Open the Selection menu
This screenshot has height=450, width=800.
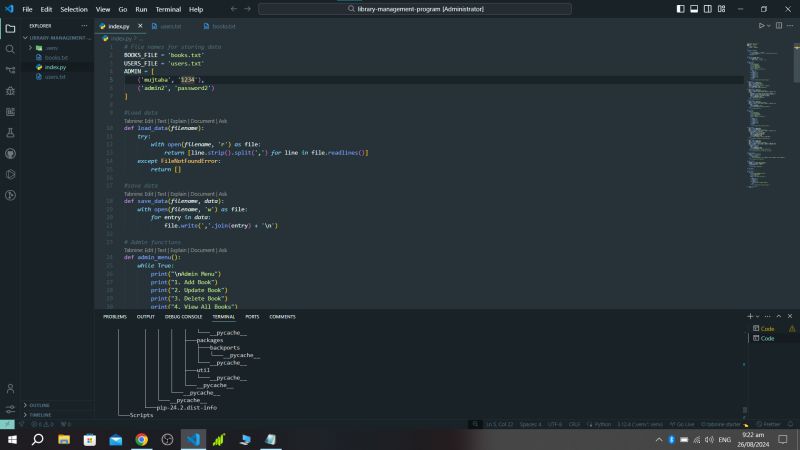74,9
